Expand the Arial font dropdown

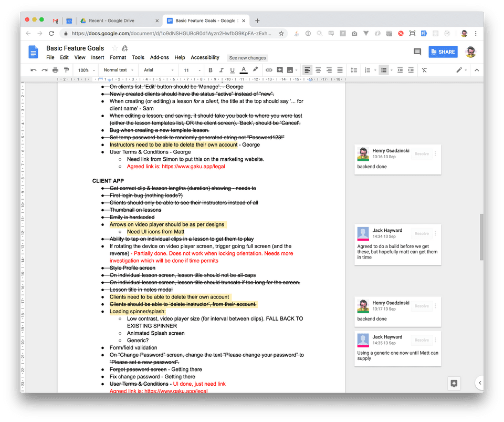click(x=158, y=70)
